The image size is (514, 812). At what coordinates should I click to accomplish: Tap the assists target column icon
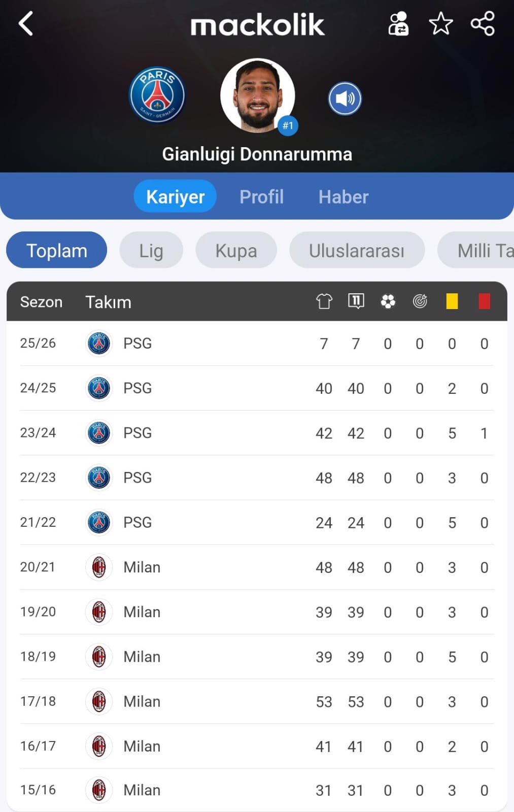(x=420, y=301)
